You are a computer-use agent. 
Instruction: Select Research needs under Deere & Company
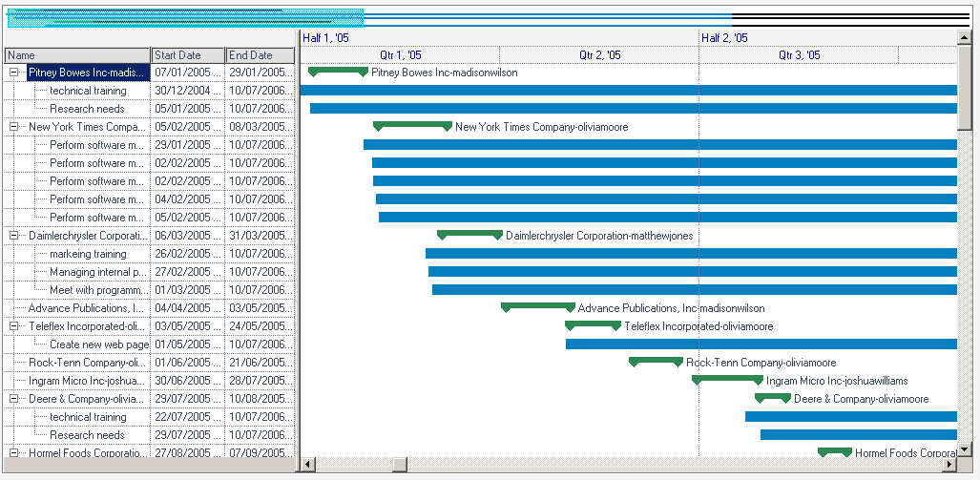[x=87, y=435]
